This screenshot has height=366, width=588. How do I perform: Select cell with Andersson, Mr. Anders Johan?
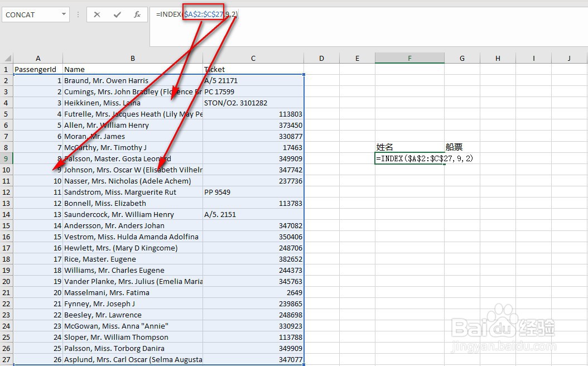pyautogui.click(x=133, y=225)
